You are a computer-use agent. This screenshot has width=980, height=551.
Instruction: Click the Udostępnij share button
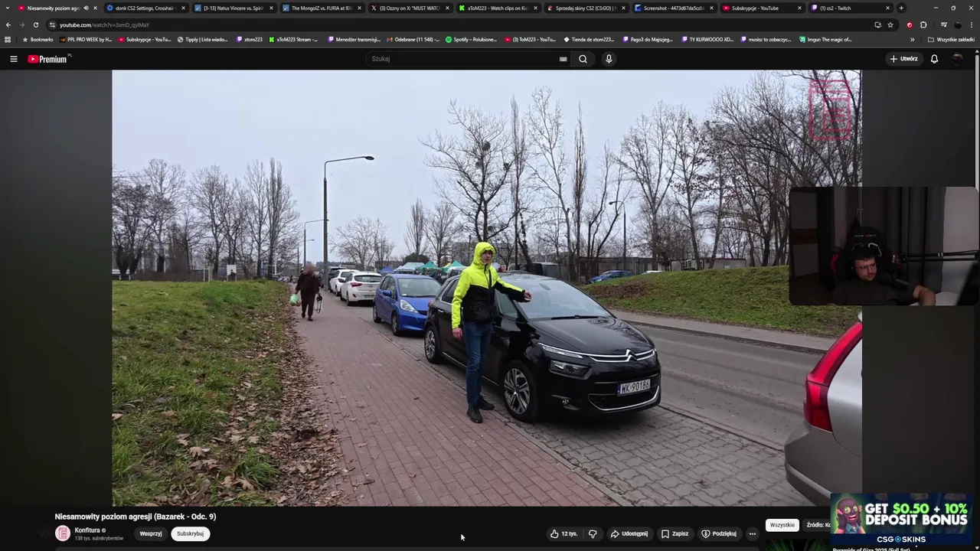[629, 534]
